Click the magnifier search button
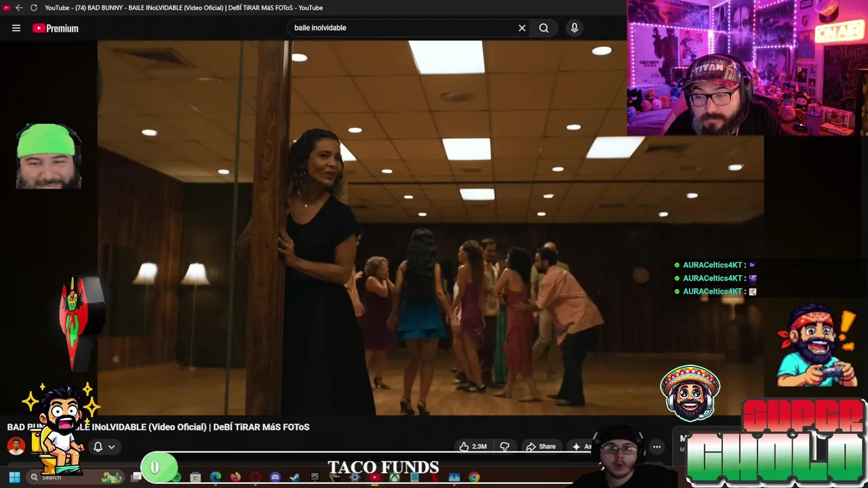868x488 pixels. [x=544, y=28]
